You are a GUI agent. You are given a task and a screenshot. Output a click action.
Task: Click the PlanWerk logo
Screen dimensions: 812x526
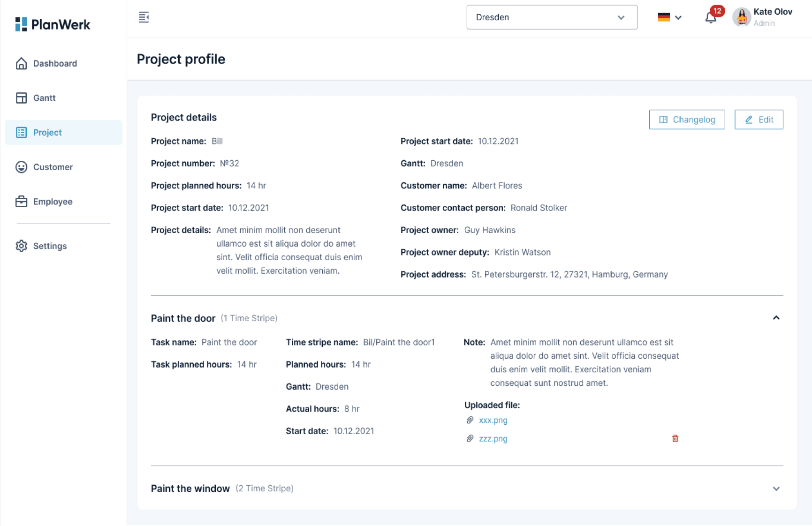click(x=53, y=24)
